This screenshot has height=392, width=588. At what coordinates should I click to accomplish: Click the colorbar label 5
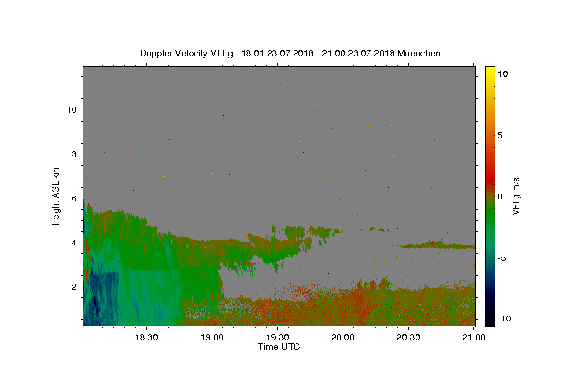pos(500,135)
